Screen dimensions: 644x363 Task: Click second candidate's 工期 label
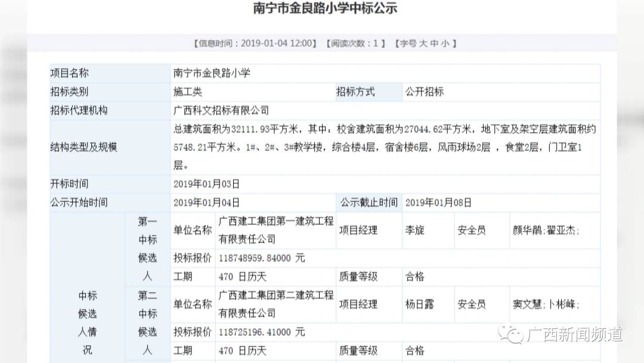click(x=182, y=350)
